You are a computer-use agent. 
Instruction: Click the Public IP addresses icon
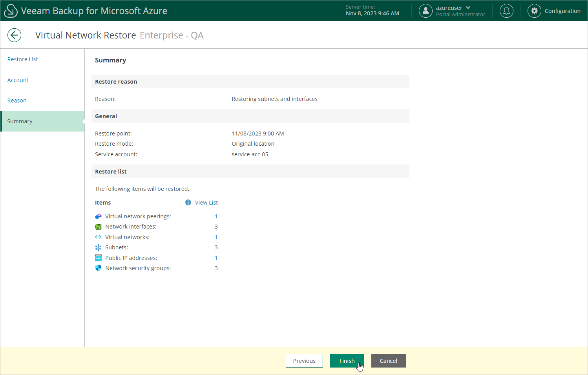coord(99,258)
